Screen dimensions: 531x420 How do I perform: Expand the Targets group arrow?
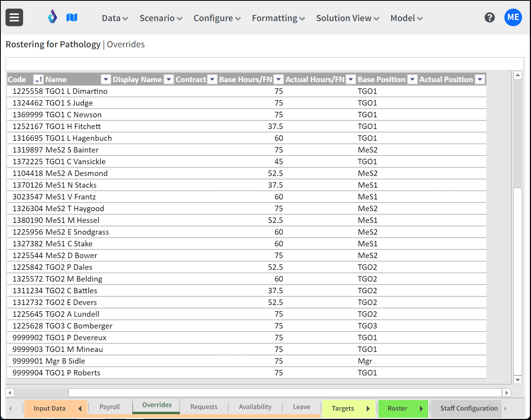pyautogui.click(x=368, y=408)
